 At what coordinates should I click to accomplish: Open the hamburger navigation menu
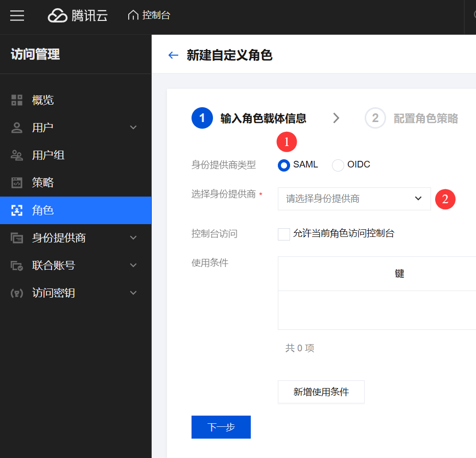tap(17, 16)
